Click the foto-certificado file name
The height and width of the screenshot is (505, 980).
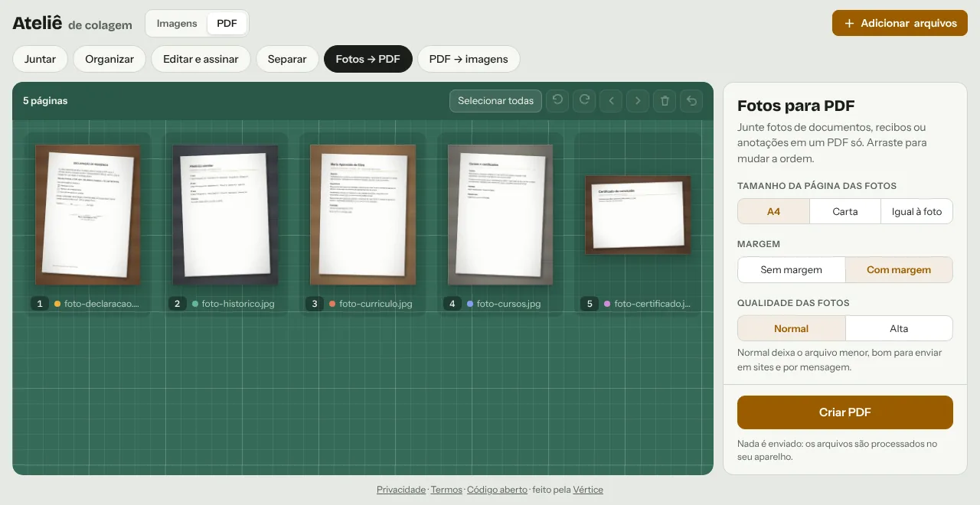(x=652, y=304)
